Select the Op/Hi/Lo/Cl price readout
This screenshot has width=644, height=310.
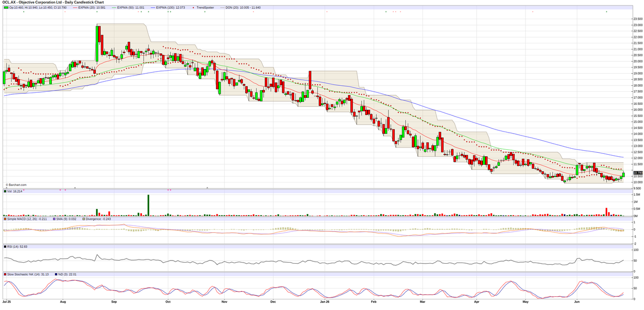pos(39,8)
